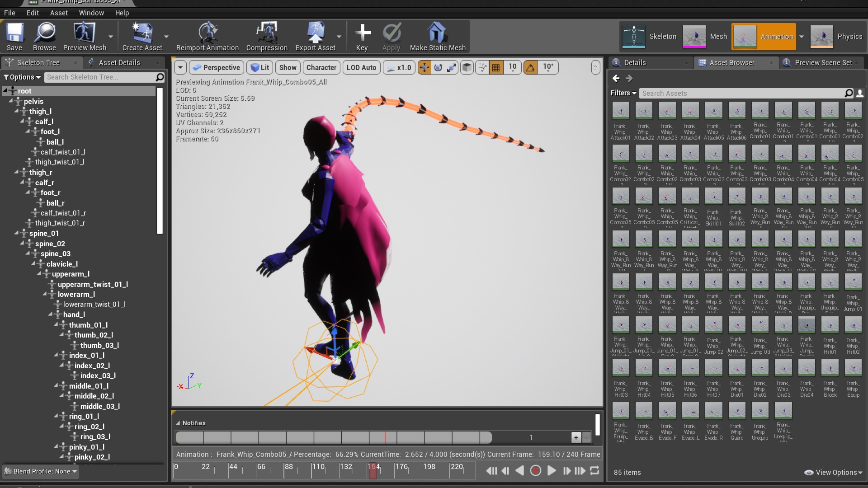Click the Browse toolbar icon
The width and height of the screenshot is (868, 488).
44,33
